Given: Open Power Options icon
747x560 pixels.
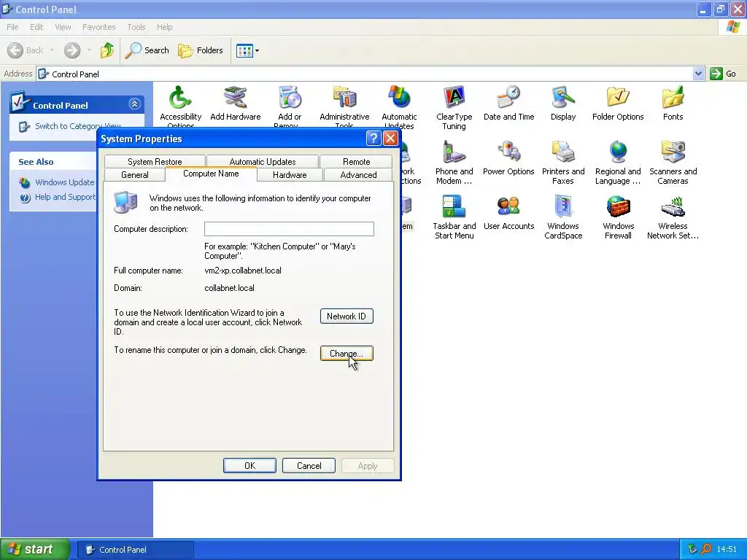Looking at the screenshot, I should click(x=508, y=157).
